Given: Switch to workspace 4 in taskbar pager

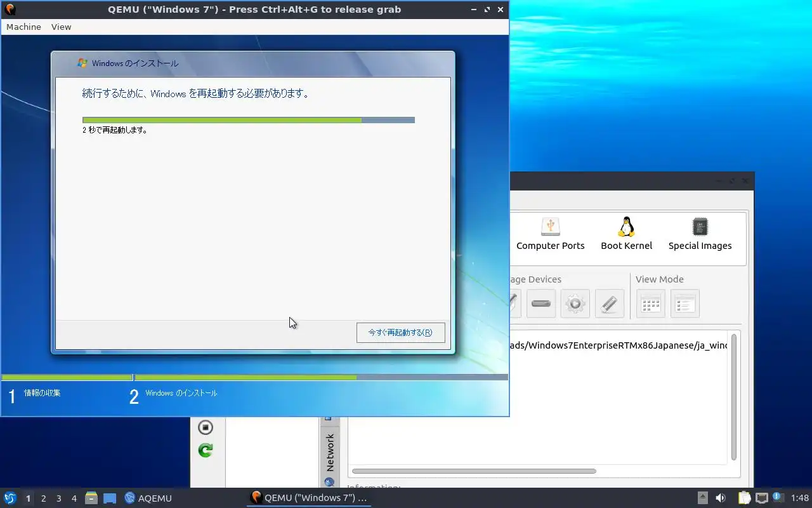Looking at the screenshot, I should point(74,498).
